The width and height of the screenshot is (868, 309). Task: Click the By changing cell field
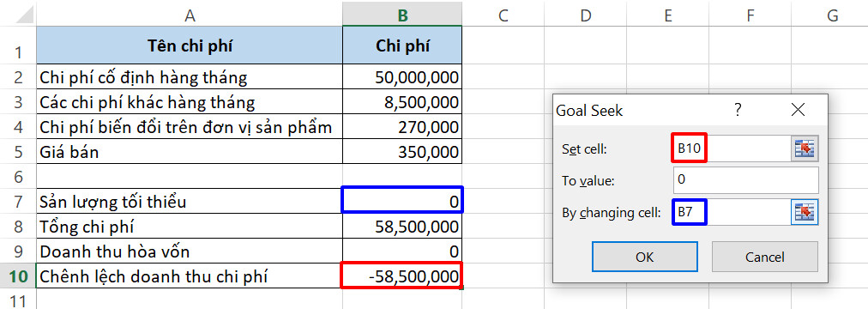[732, 211]
